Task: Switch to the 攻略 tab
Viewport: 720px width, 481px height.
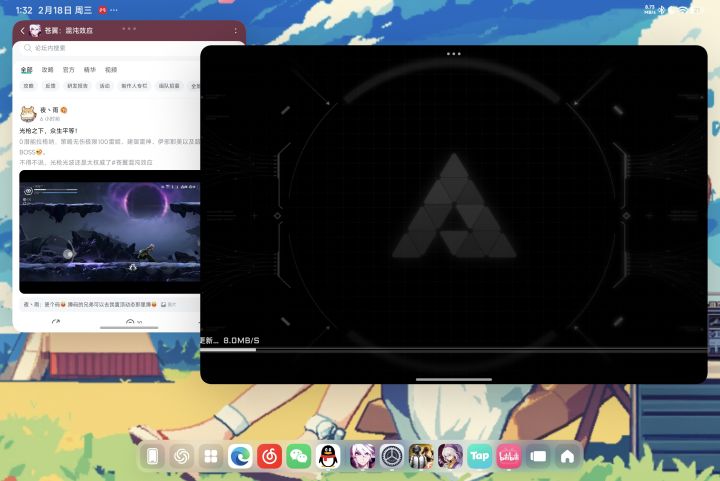Action: pyautogui.click(x=47, y=70)
